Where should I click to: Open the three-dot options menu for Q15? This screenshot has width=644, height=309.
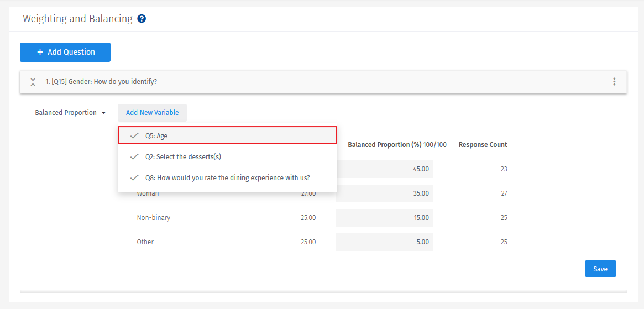click(614, 82)
